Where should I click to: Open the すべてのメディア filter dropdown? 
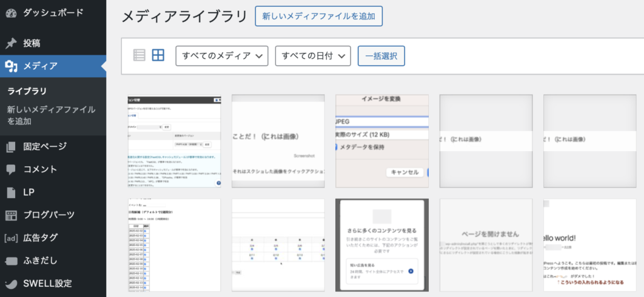click(x=222, y=56)
